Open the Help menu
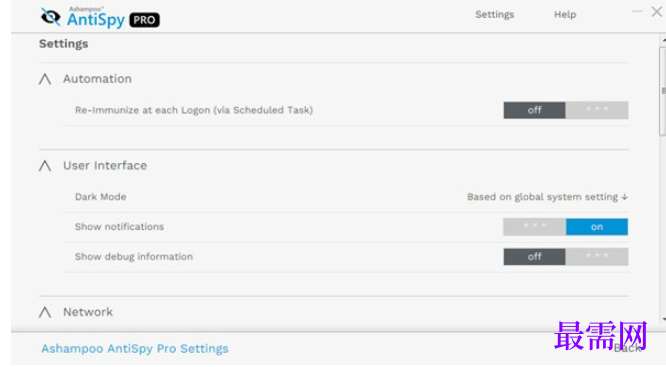Viewport: 666px width, 367px height. pyautogui.click(x=565, y=14)
